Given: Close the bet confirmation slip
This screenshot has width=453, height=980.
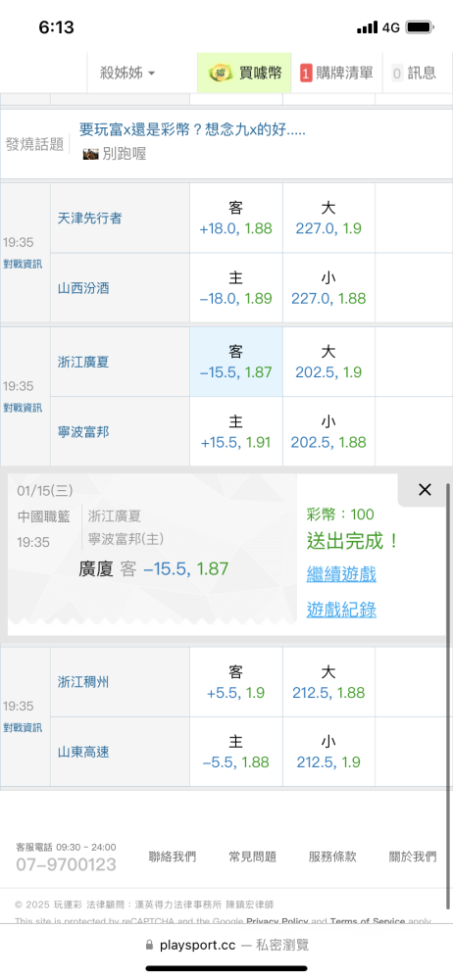Looking at the screenshot, I should (425, 490).
